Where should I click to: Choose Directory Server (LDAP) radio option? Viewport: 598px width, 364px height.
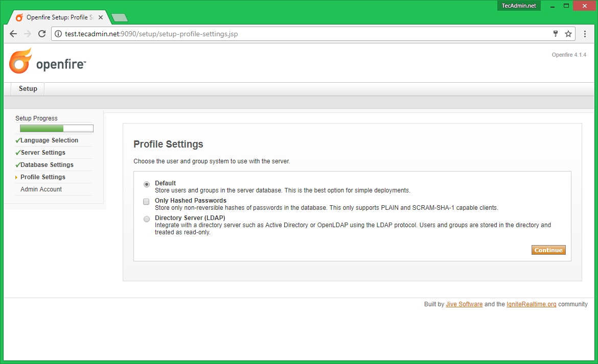pyautogui.click(x=147, y=219)
